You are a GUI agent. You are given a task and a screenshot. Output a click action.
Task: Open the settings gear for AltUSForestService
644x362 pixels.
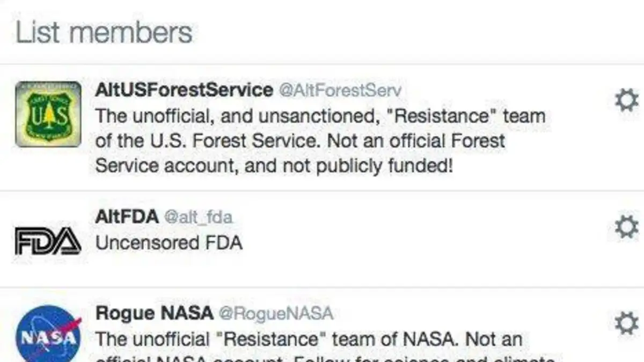tap(626, 100)
